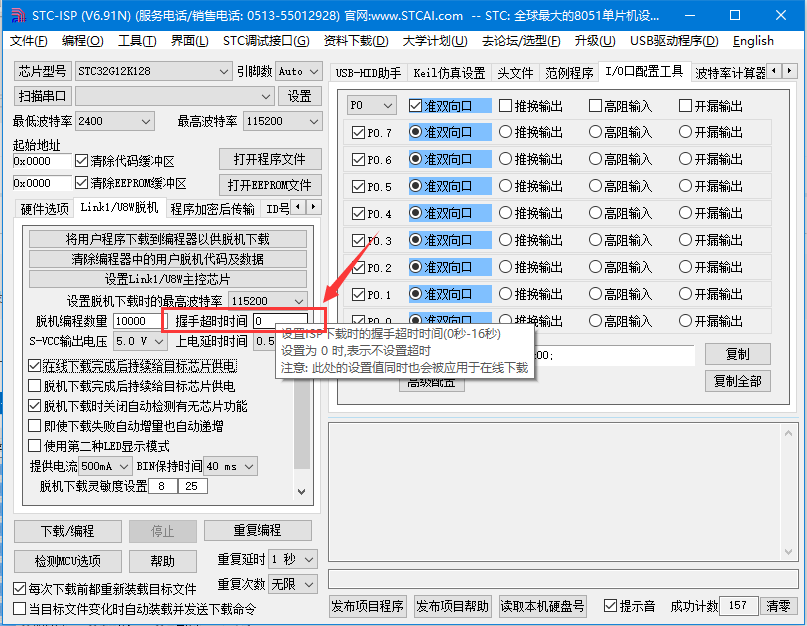This screenshot has width=807, height=626.
Task: Expand chip model STC32G12K128 dropdown
Action: point(223,72)
